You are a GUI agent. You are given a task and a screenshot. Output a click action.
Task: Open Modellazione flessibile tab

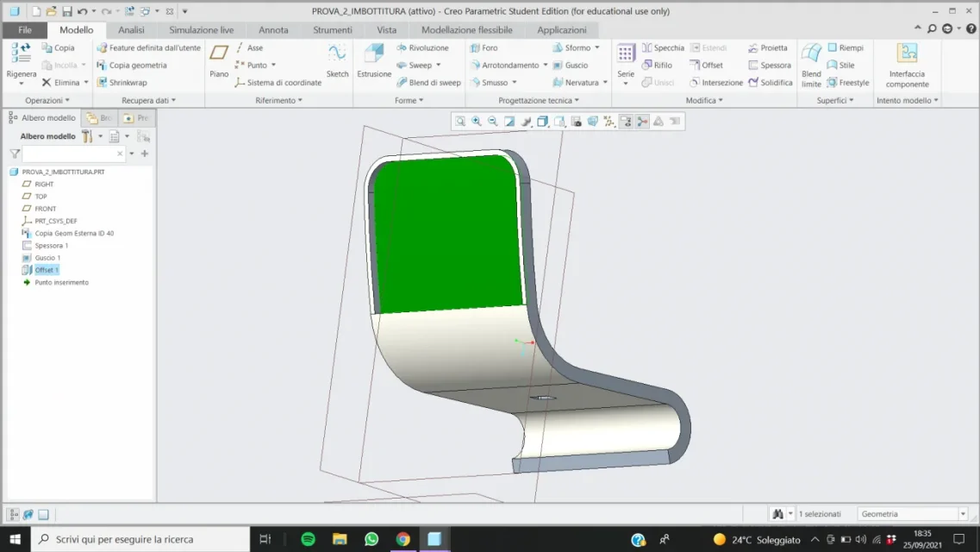467,30
